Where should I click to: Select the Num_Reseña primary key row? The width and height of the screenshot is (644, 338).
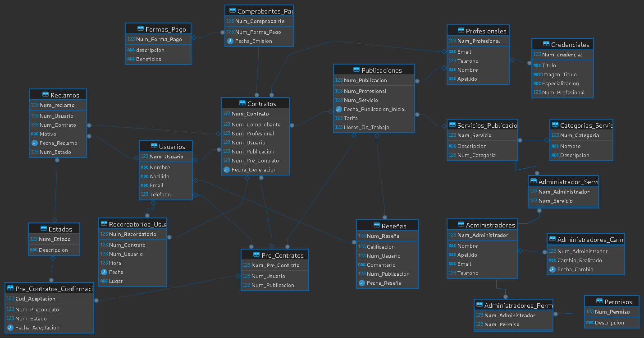(x=384, y=236)
